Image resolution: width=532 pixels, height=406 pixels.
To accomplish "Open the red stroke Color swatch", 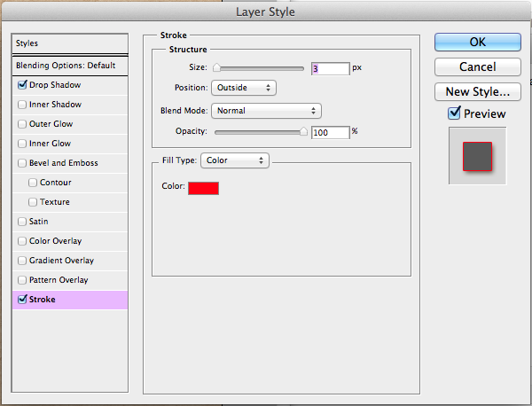I will [x=203, y=188].
